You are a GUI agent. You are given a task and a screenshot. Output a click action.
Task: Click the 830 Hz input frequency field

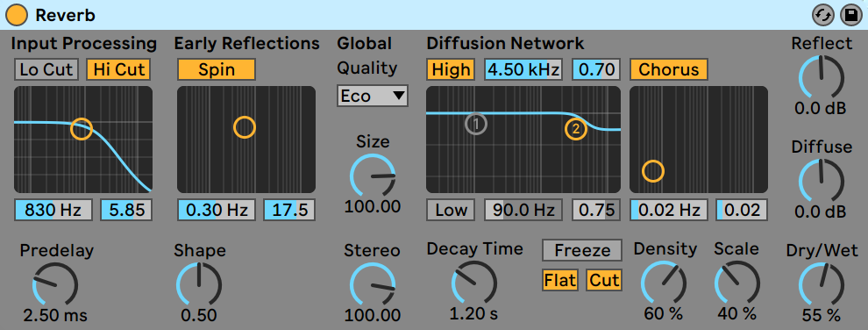coord(53,210)
